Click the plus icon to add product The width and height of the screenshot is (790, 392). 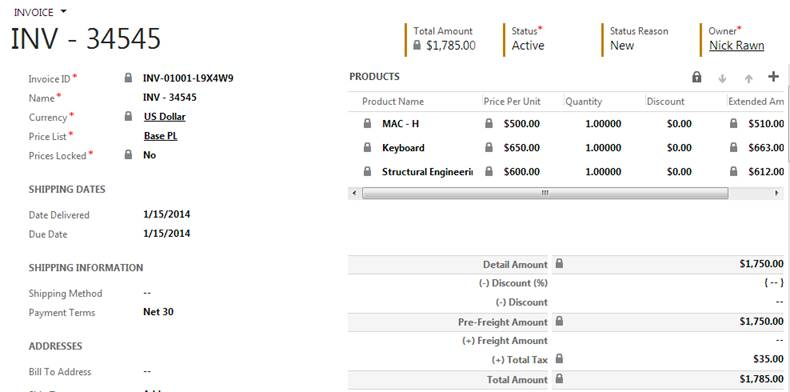pos(773,77)
